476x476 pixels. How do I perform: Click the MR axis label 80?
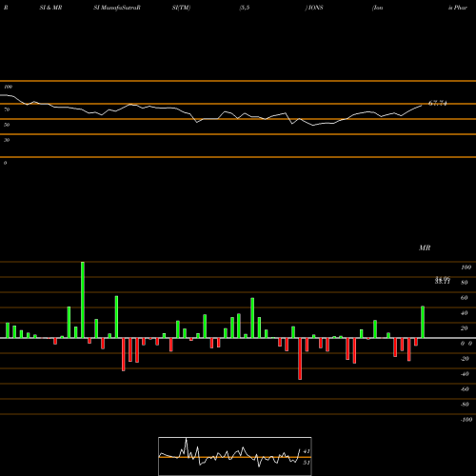(465, 283)
